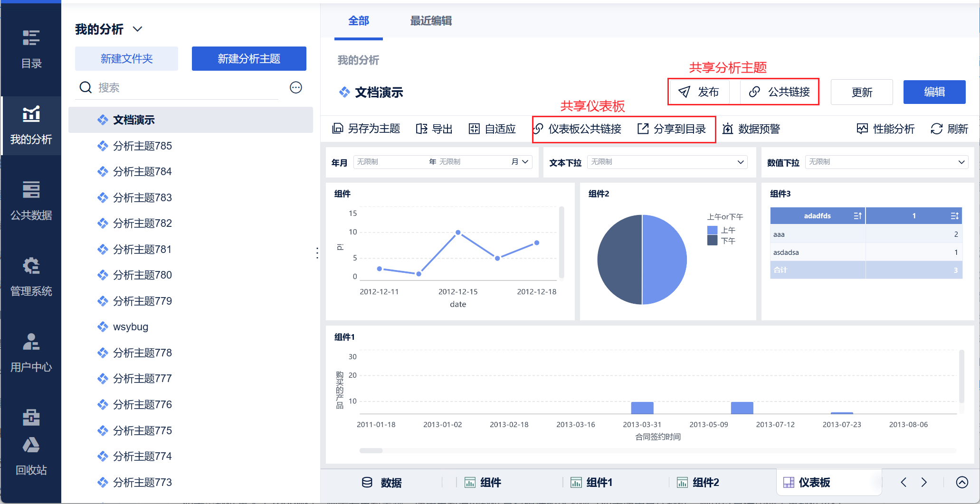Screen dimensions: 980x504
Task: Open the 文本下拉 dropdown
Action: tap(667, 162)
